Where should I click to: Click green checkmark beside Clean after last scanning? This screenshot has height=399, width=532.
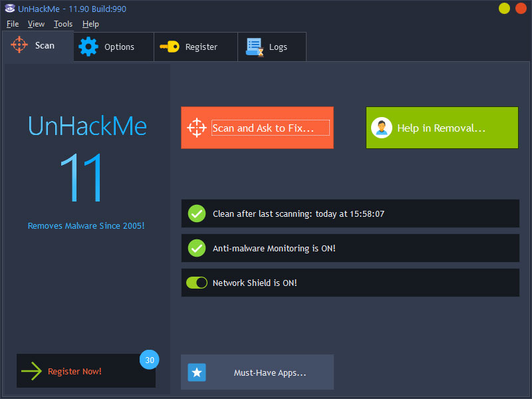[197, 213]
